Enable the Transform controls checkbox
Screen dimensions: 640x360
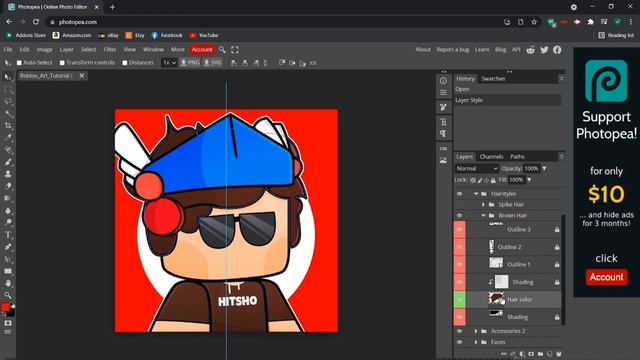pyautogui.click(x=62, y=63)
